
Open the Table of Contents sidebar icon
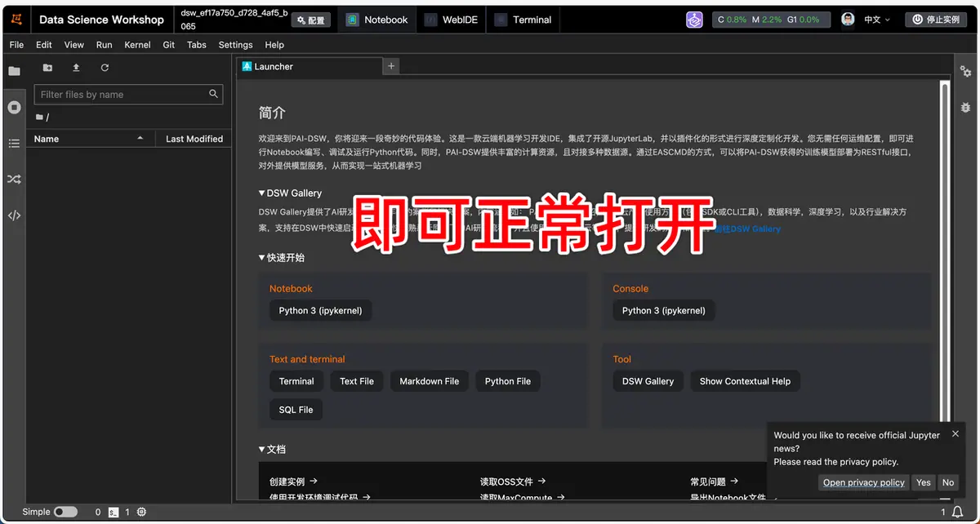coord(14,143)
